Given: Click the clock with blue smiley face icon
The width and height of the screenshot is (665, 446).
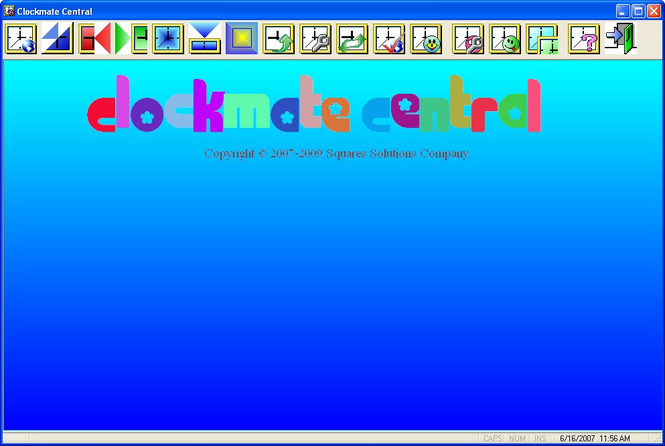Looking at the screenshot, I should coord(426,39).
